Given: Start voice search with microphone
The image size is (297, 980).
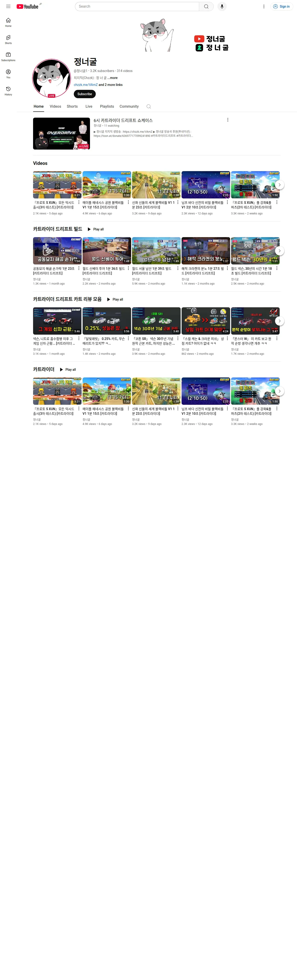Looking at the screenshot, I should [222, 6].
